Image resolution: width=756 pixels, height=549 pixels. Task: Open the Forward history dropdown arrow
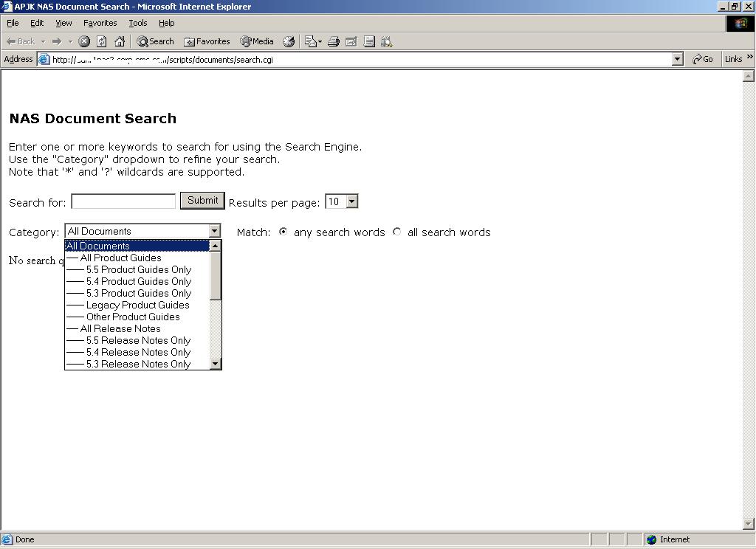70,41
